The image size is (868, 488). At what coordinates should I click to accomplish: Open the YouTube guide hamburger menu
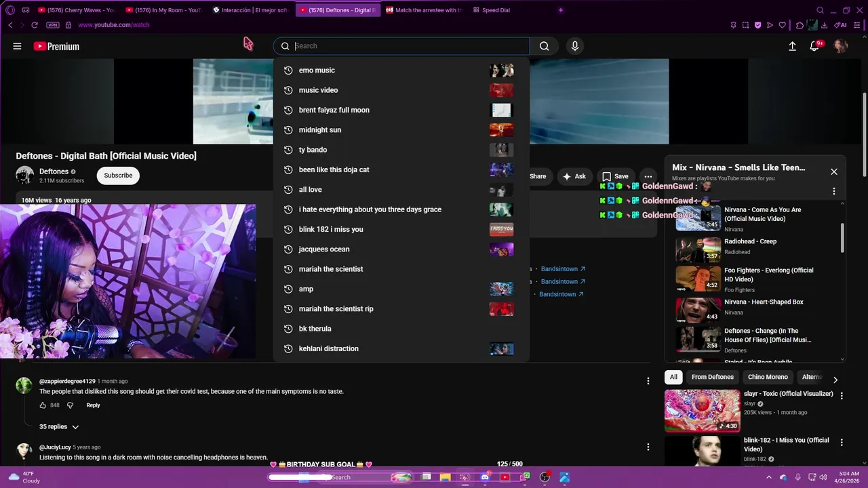coord(17,46)
